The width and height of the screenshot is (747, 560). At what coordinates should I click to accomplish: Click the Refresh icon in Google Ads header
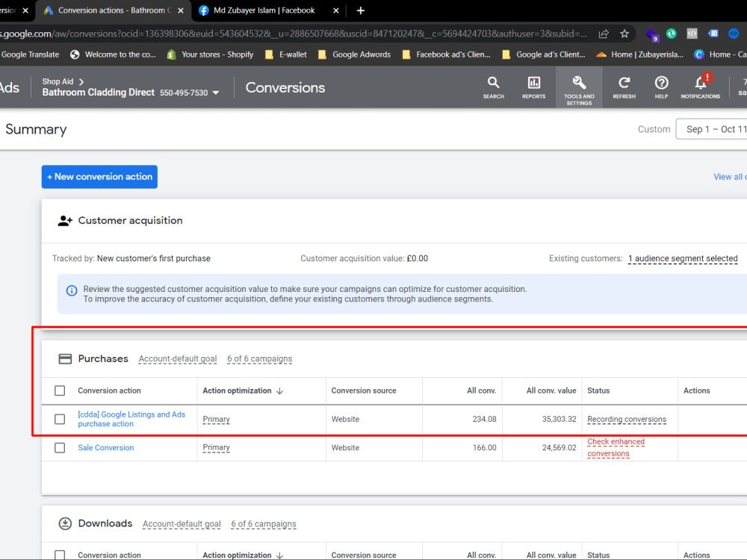pyautogui.click(x=624, y=87)
